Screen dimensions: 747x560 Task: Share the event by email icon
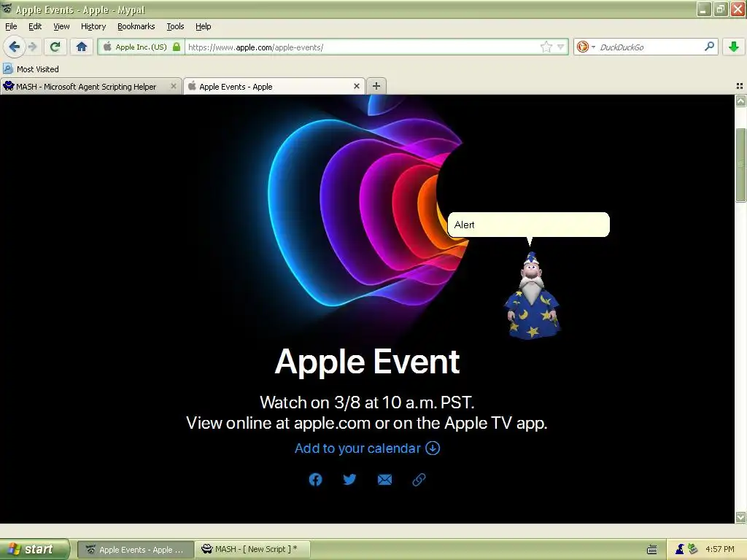tap(384, 480)
